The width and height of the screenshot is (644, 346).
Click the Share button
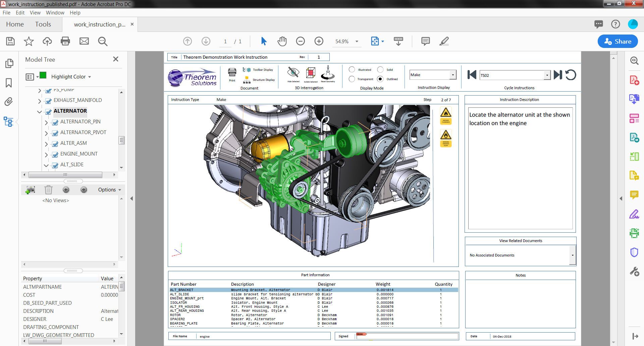[x=618, y=41]
